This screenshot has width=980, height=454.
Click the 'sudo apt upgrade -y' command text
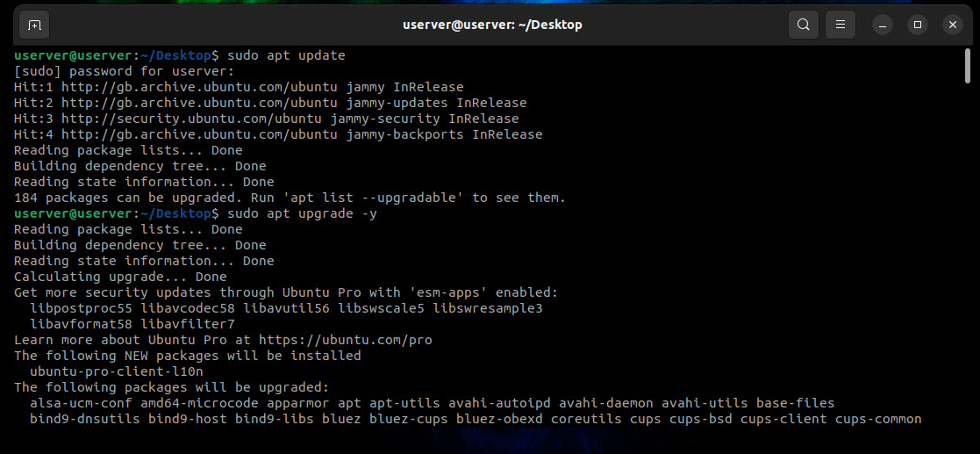tap(302, 213)
